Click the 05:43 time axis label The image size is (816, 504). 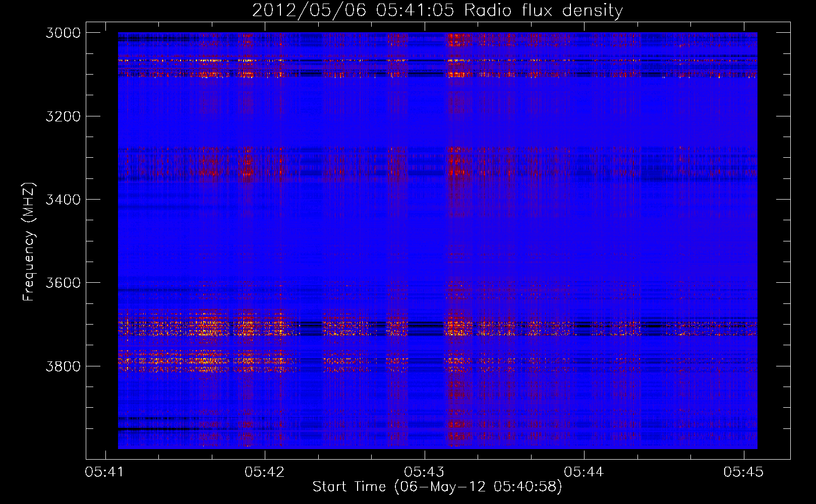pos(424,472)
